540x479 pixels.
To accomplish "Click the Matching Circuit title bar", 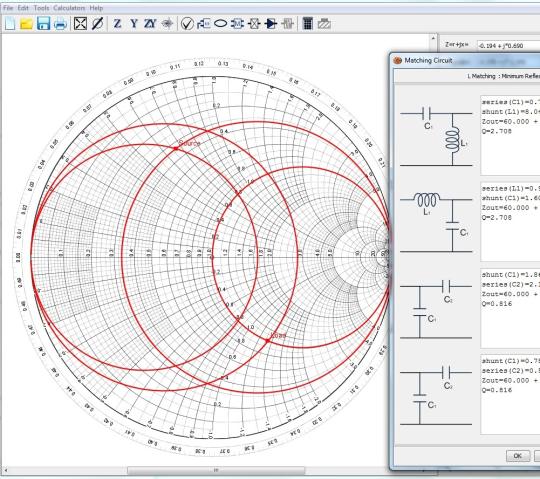I will click(x=465, y=61).
